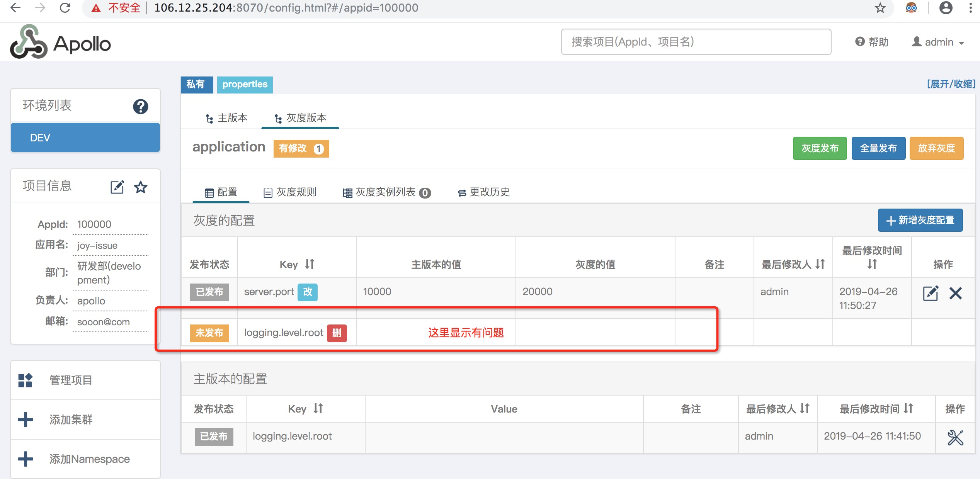Screen dimensions: 980x479
Task: Click the help question mark beside 环境列表
Action: (x=141, y=105)
